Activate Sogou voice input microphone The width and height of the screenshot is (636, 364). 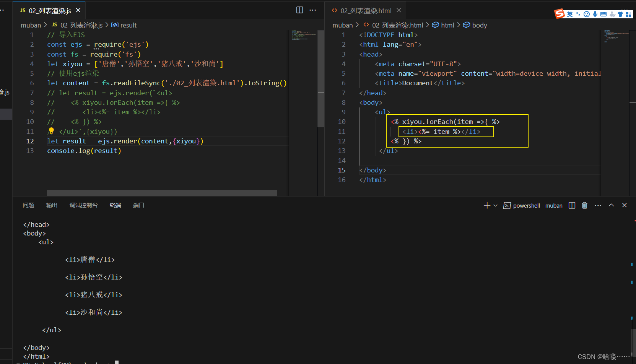[x=595, y=14]
